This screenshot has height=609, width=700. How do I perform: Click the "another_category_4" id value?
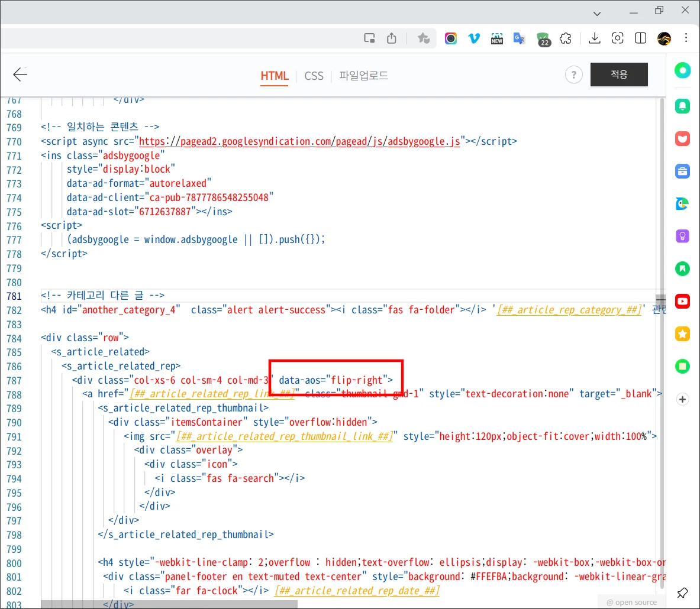pyautogui.click(x=128, y=310)
